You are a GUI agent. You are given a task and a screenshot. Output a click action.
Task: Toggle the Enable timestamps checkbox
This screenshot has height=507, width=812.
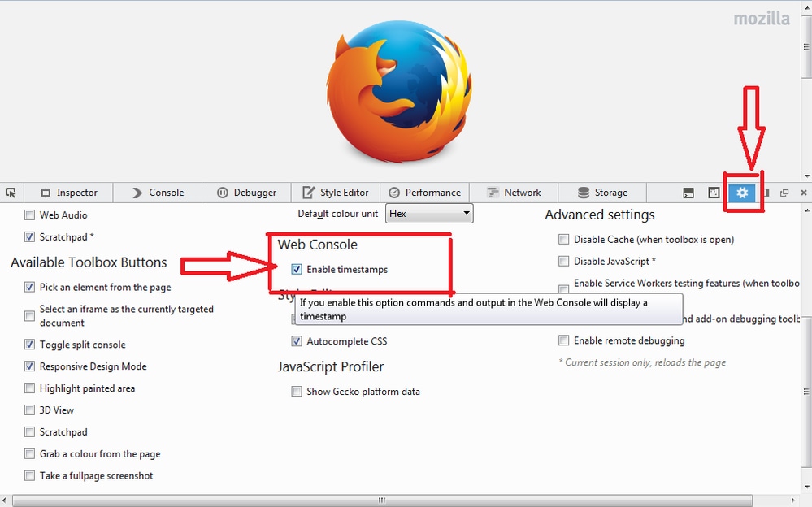point(296,269)
